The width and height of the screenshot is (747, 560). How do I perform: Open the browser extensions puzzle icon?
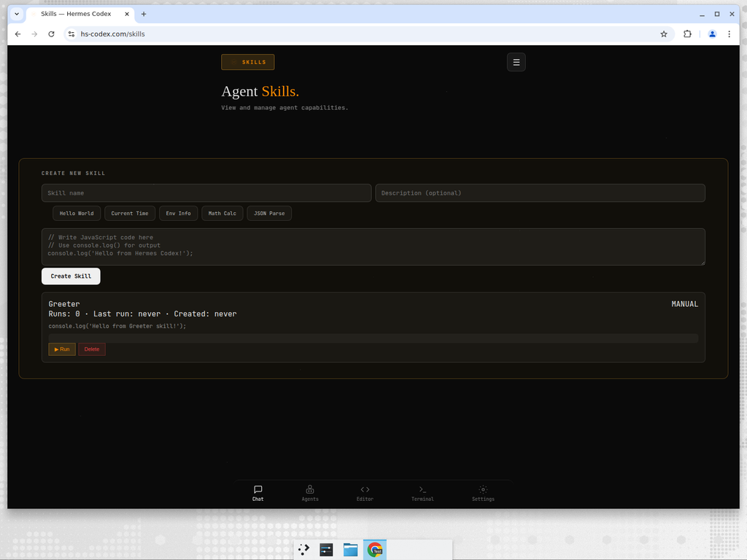(x=687, y=34)
